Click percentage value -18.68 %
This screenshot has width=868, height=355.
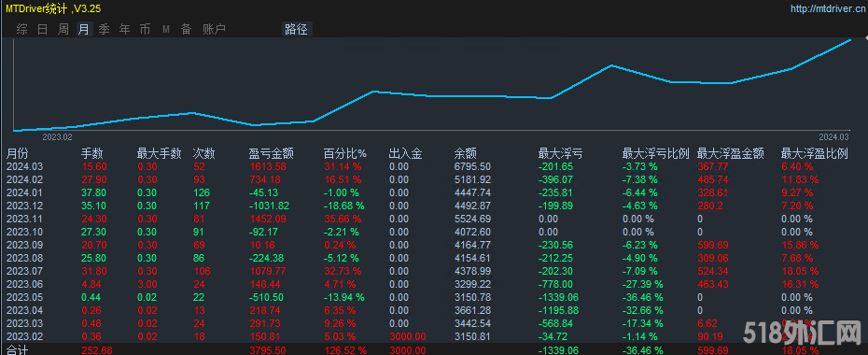344,206
